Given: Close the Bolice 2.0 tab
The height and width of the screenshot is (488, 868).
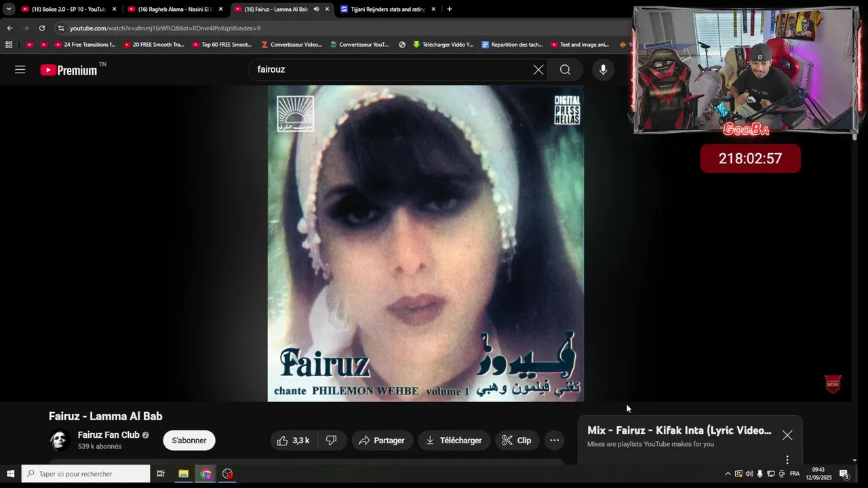Looking at the screenshot, I should (114, 9).
